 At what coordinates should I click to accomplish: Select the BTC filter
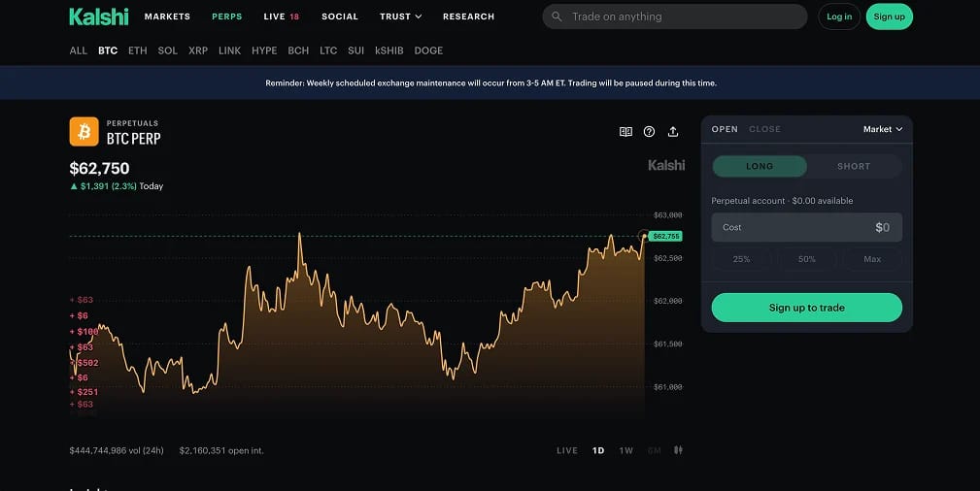click(108, 50)
